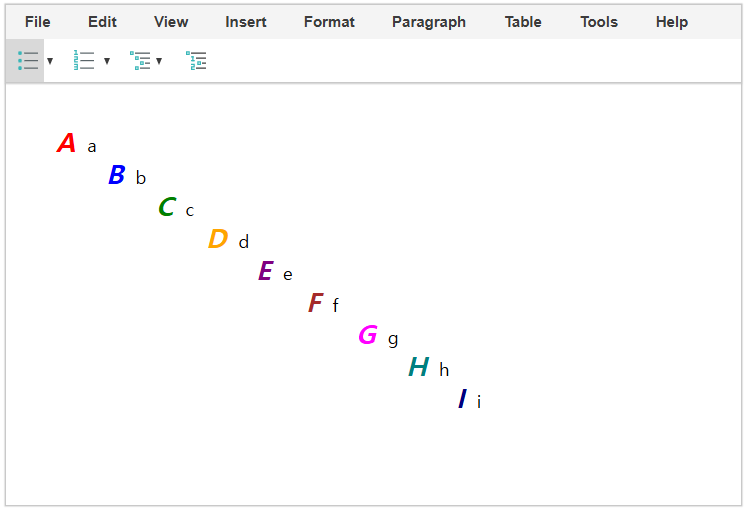
Task: Open the File menu
Action: pos(38,22)
